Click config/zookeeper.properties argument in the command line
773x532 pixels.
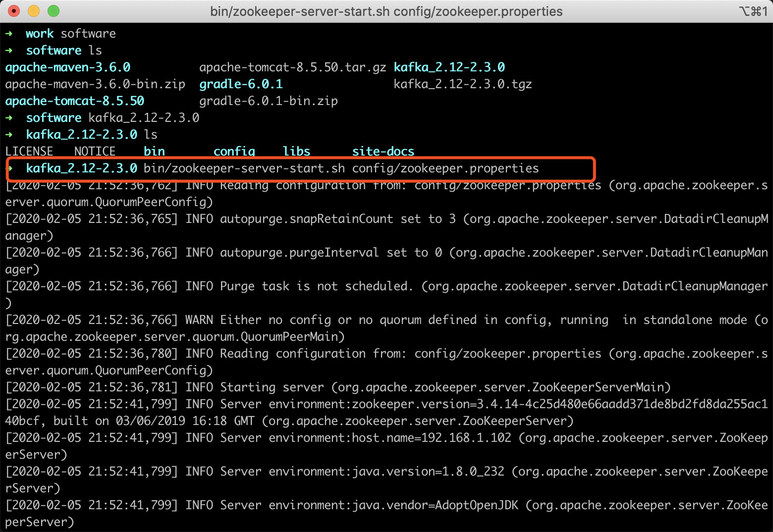click(445, 168)
